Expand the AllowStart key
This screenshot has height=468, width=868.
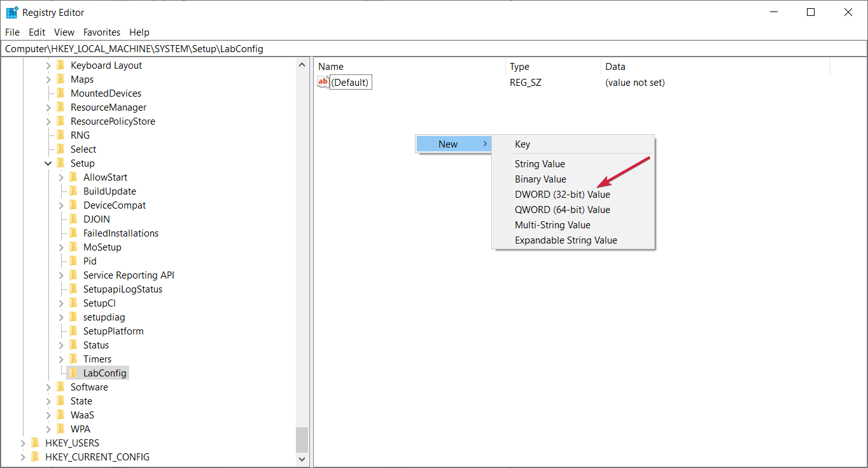(x=62, y=177)
